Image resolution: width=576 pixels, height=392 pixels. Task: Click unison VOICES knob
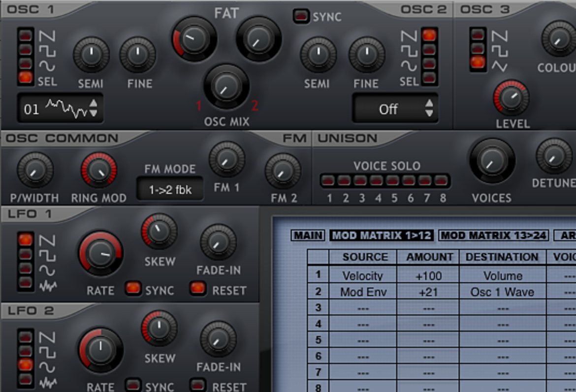[x=492, y=161]
